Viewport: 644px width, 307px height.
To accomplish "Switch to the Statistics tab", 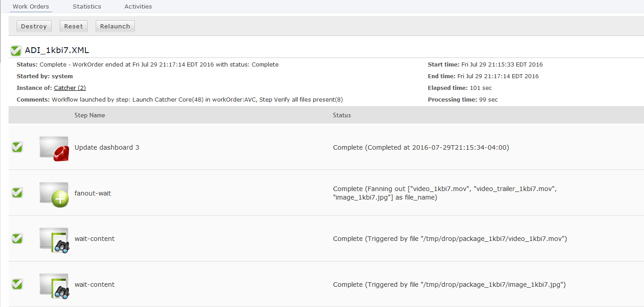I will 87,6.
